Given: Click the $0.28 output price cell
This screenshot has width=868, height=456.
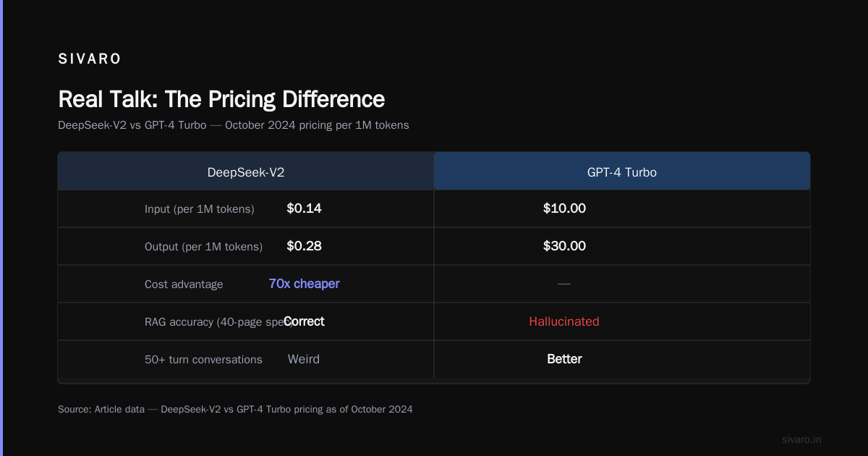Looking at the screenshot, I should tap(304, 246).
